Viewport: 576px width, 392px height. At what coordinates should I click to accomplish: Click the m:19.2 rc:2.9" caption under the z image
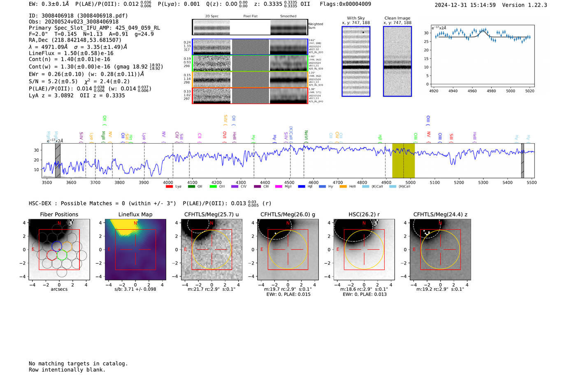(x=440, y=289)
